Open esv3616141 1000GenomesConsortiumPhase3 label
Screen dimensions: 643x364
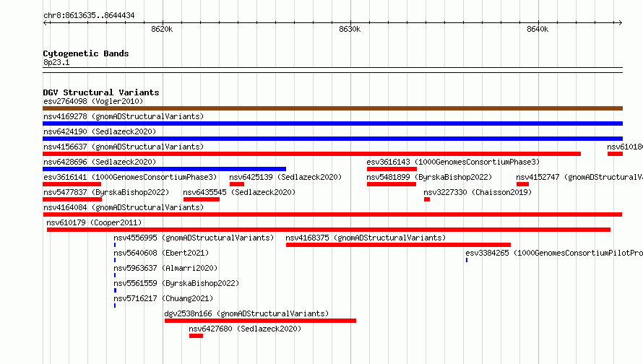point(130,177)
